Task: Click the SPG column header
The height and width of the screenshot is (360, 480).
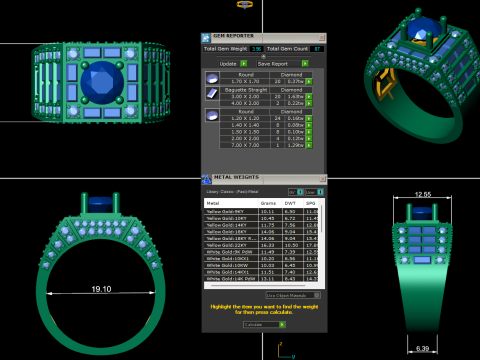Action: click(x=311, y=203)
